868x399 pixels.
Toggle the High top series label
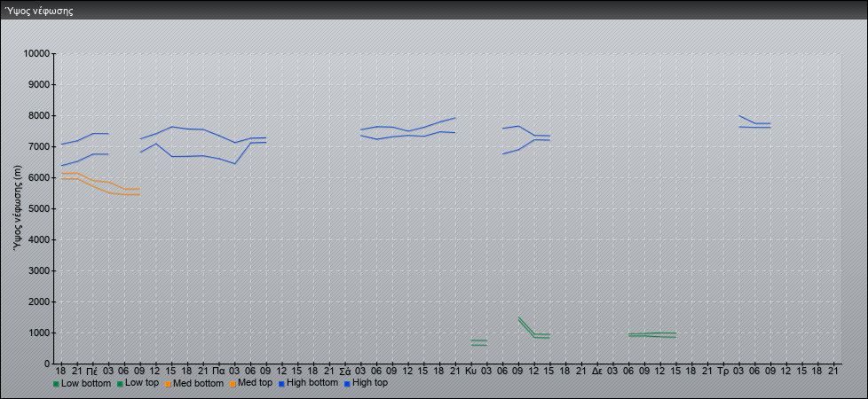(370, 383)
